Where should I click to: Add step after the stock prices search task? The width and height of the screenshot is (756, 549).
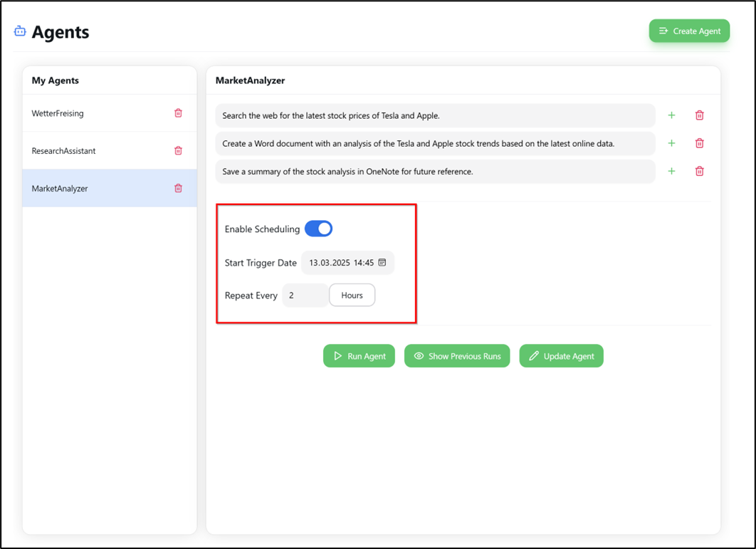671,115
